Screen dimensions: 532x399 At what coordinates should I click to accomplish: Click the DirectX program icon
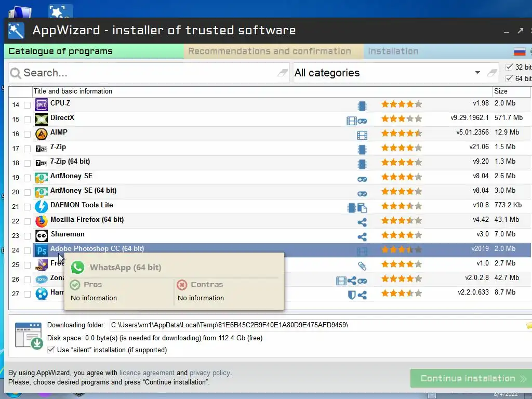click(42, 119)
